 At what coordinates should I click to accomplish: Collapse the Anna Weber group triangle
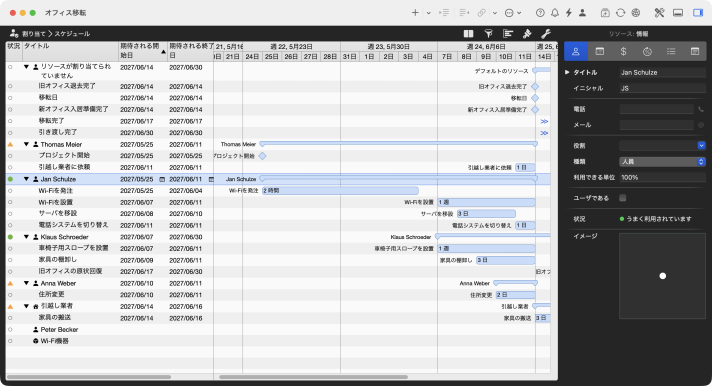click(x=26, y=283)
